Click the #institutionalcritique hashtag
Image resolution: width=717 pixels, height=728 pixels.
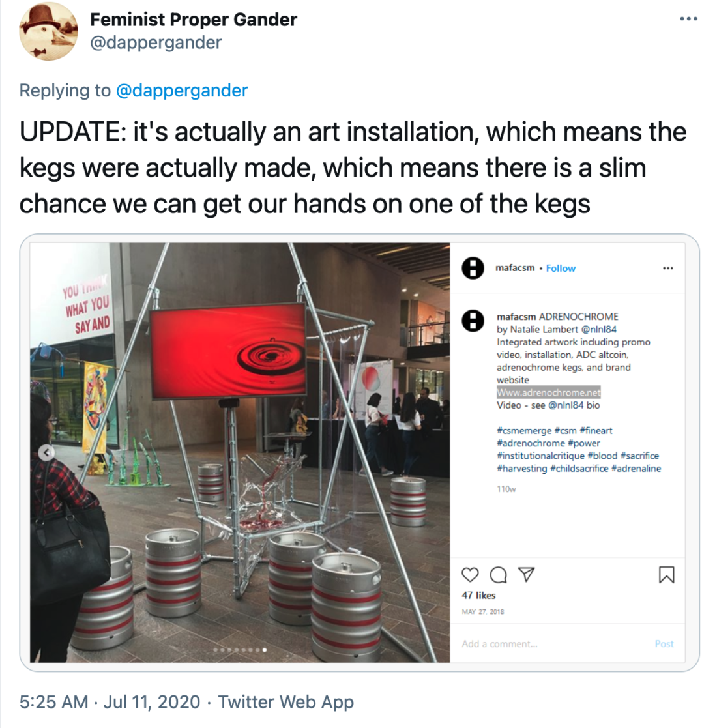(540, 456)
